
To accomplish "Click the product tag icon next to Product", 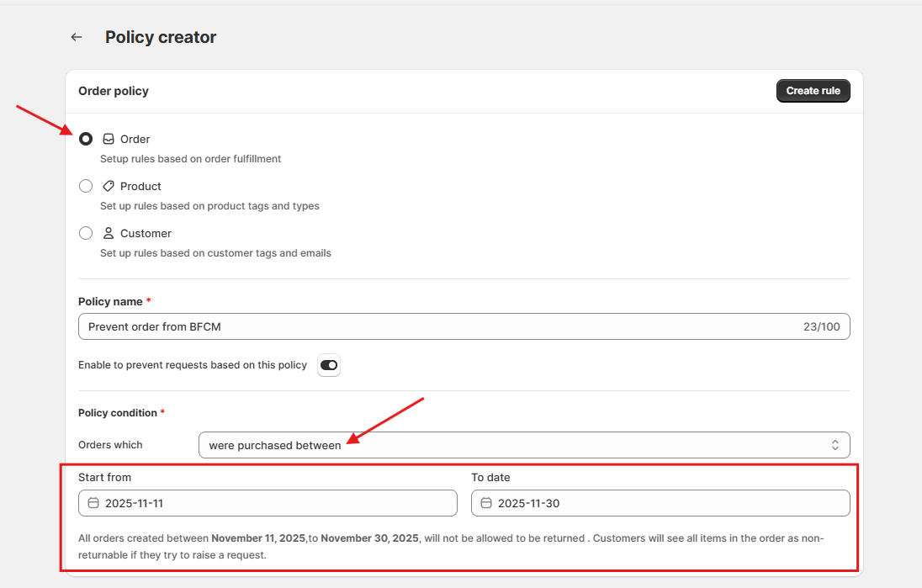I will coord(109,186).
